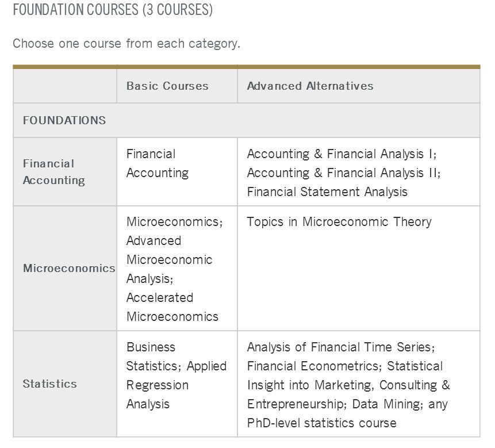Select the "FOUNDATIONS" section row
The image size is (495, 448).
[64, 120]
